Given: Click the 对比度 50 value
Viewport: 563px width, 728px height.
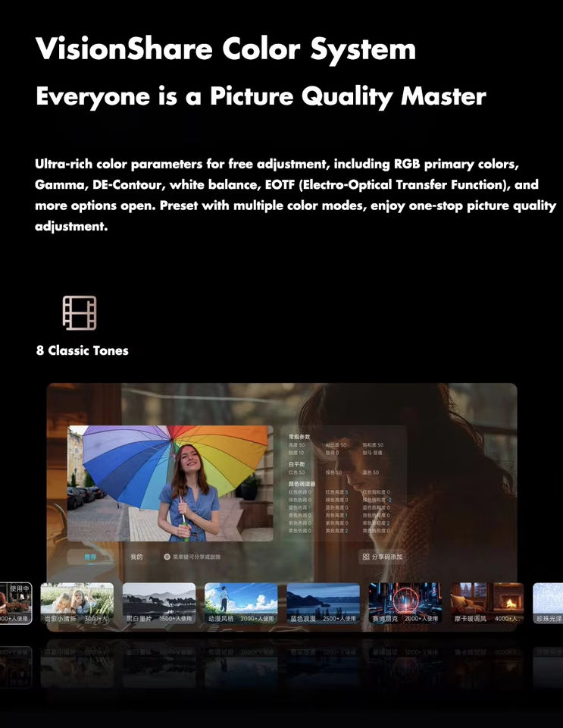Looking at the screenshot, I should tap(336, 445).
